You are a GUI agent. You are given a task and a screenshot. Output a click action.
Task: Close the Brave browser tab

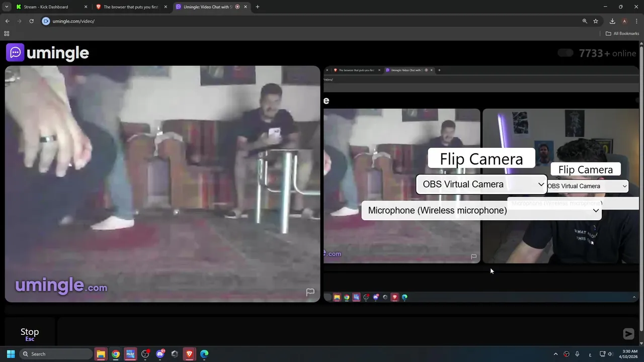(x=166, y=7)
